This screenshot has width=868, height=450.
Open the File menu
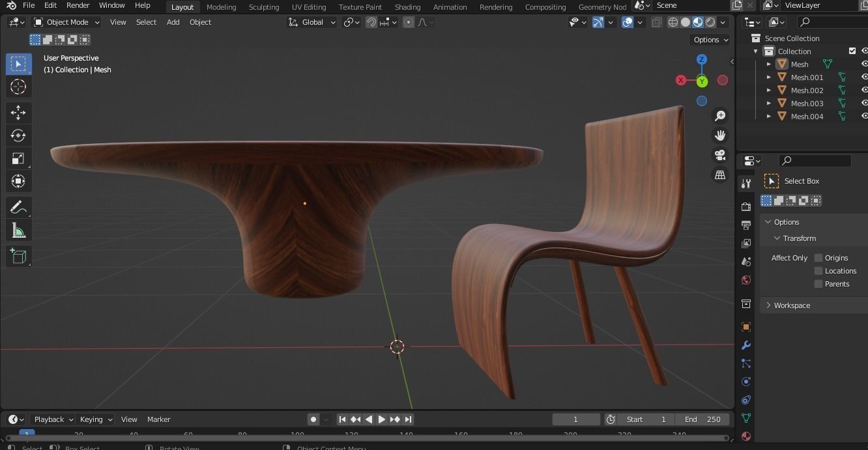coord(29,5)
